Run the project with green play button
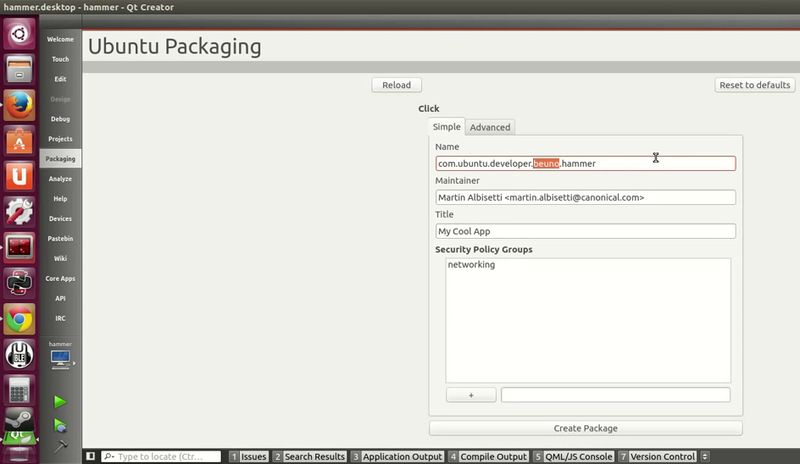This screenshot has height=464, width=800. click(x=60, y=402)
